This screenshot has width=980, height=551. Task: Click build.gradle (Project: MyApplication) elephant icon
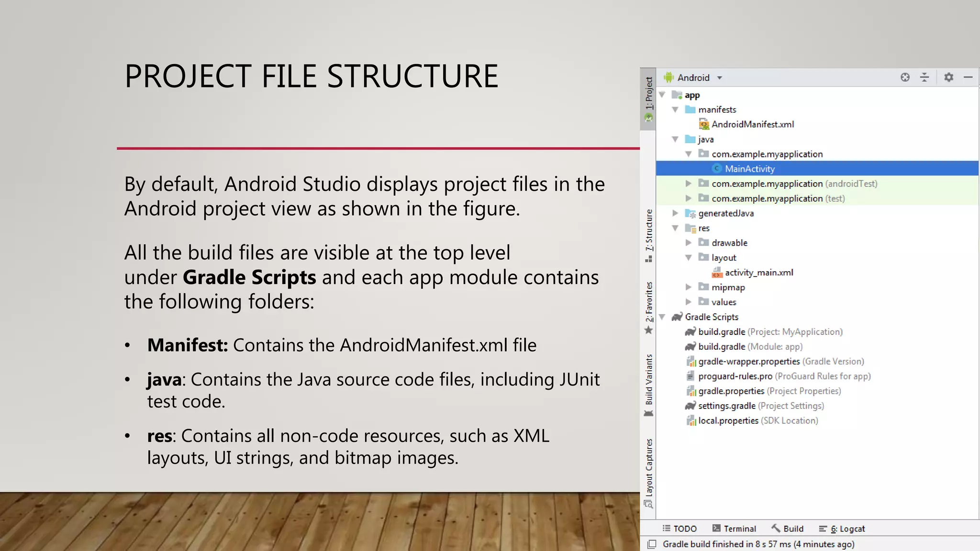pos(690,331)
